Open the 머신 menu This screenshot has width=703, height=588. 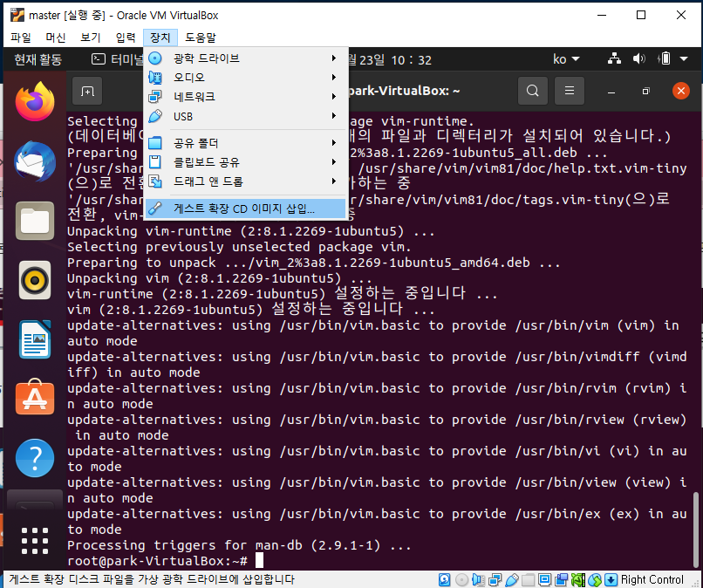[x=56, y=38]
